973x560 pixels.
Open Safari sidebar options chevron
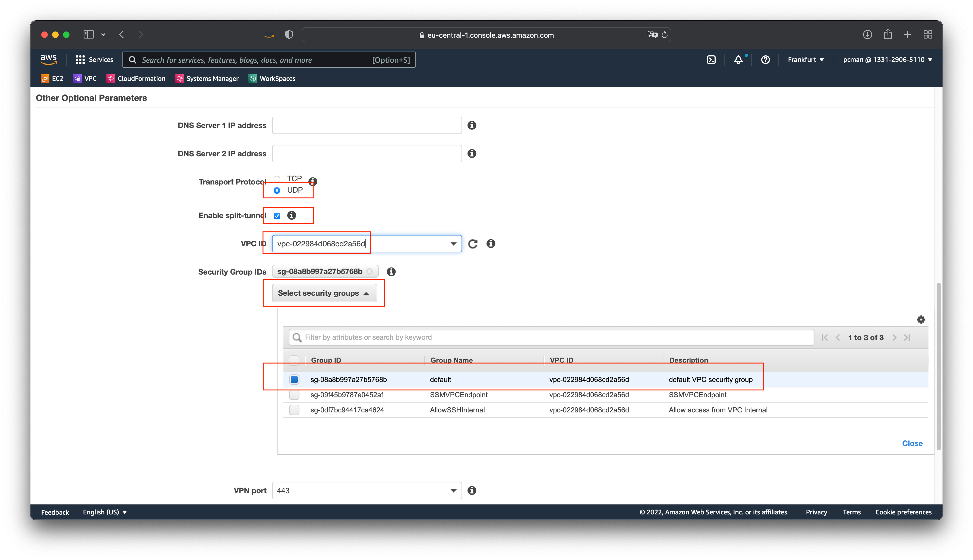pos(103,35)
